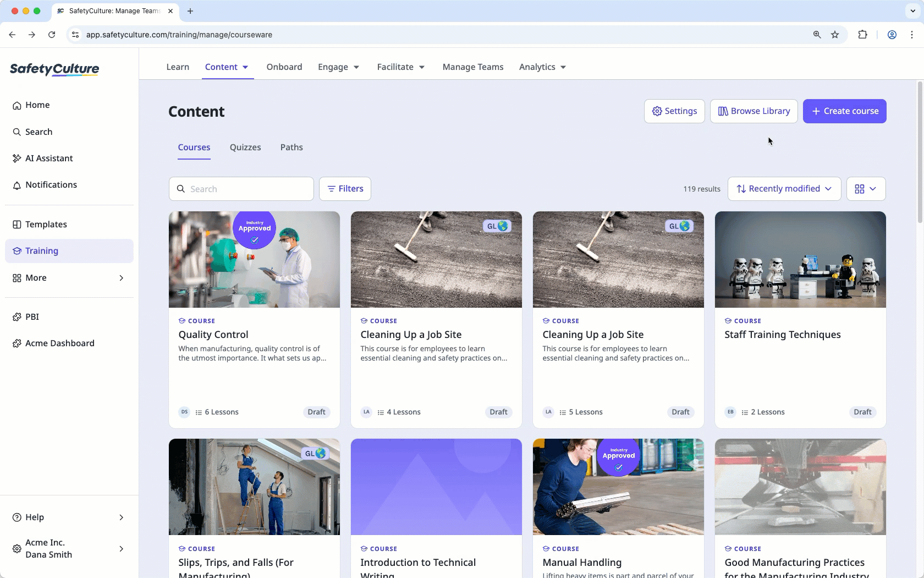The height and width of the screenshot is (578, 924).
Task: Select Training in the sidebar
Action: point(69,251)
